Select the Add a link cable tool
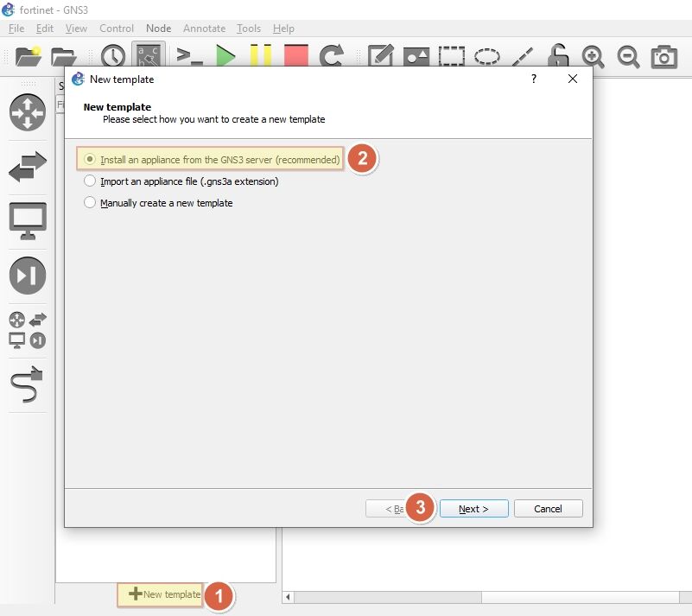Viewport: 692px width, 616px height. point(28,384)
